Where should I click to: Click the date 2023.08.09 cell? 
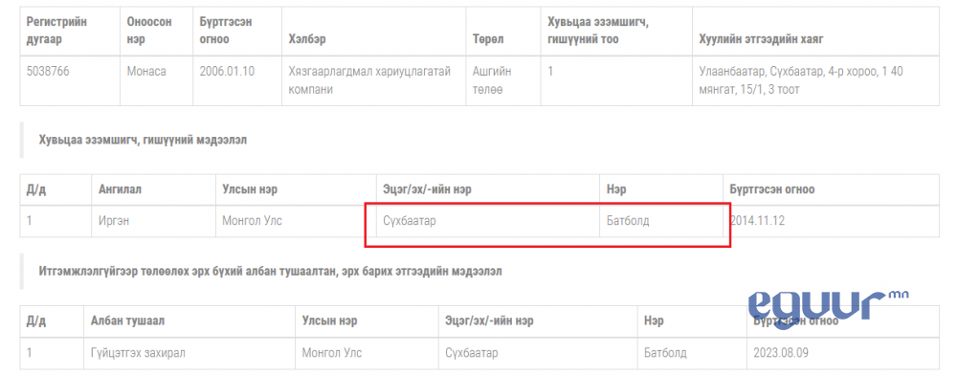pos(781,353)
